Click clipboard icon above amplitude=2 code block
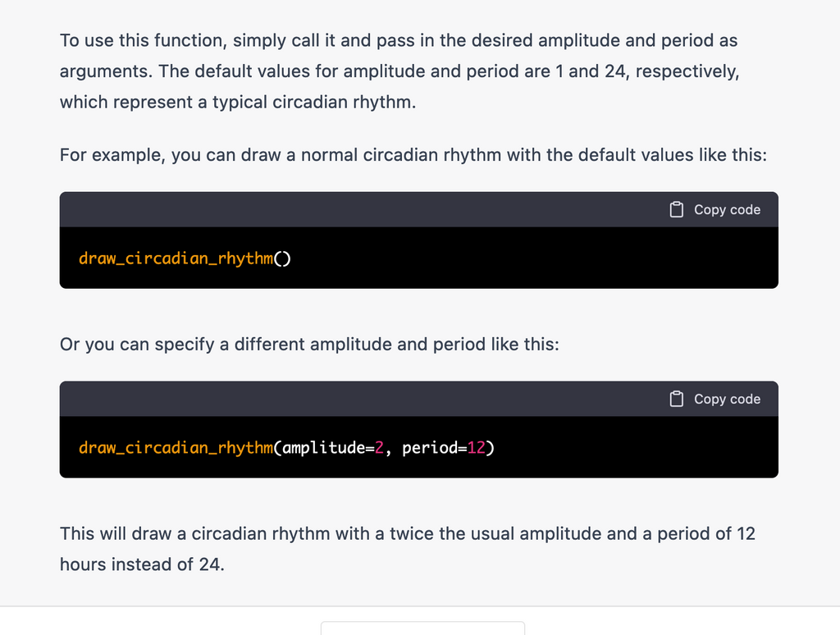840x635 pixels. (x=676, y=400)
